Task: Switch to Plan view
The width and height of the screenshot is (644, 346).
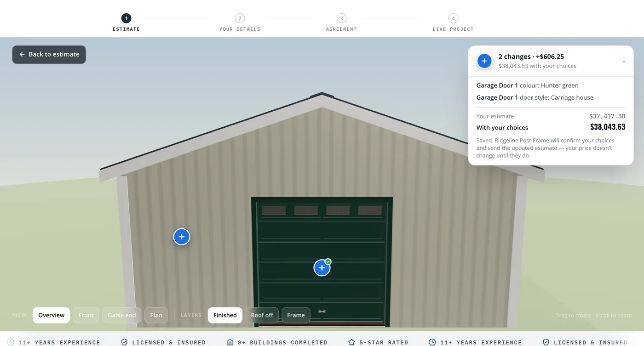Action: pos(156,315)
